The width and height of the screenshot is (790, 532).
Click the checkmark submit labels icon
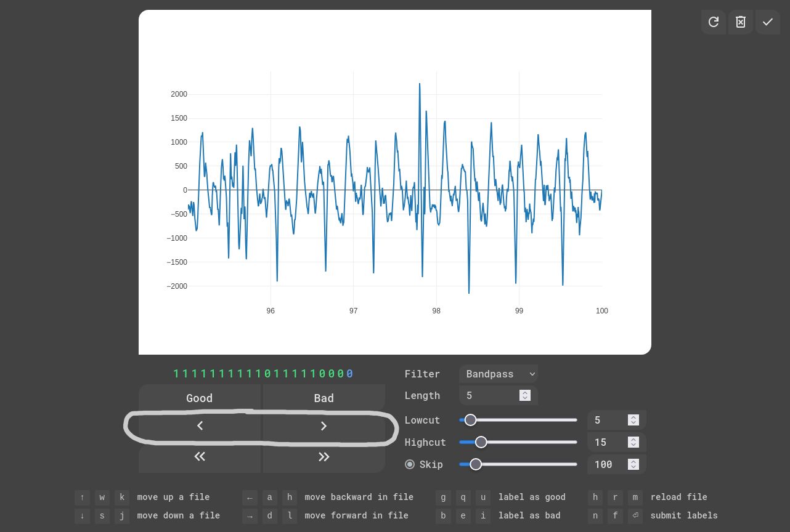[767, 22]
